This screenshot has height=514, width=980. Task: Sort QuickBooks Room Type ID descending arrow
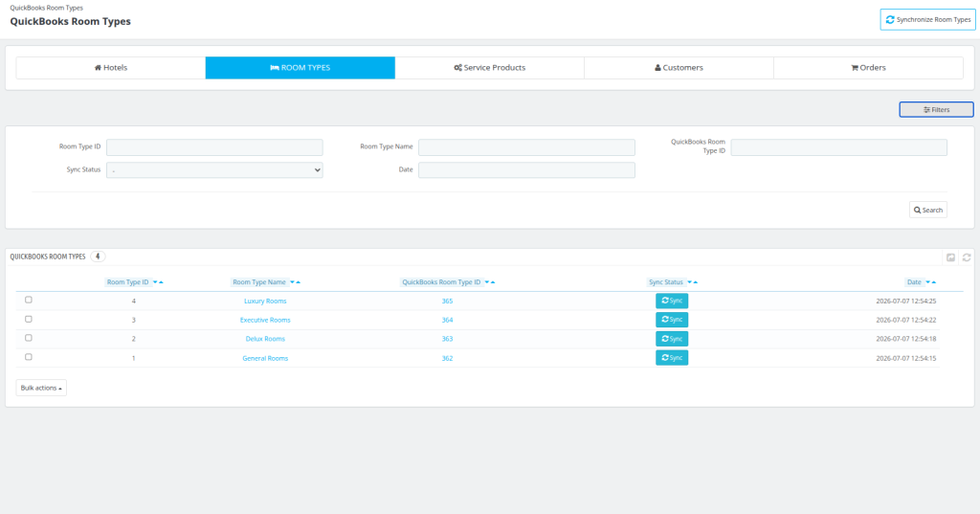pos(487,282)
